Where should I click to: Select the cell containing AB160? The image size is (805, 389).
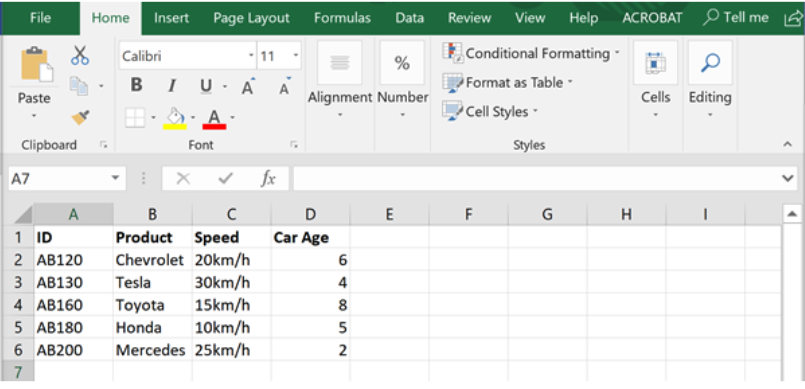click(x=73, y=305)
